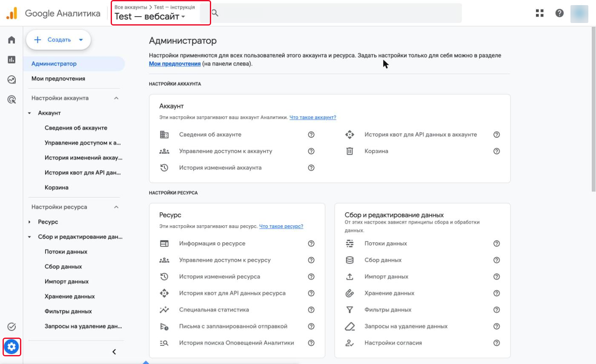This screenshot has width=596, height=364.
Task: Click the Admin gear icon
Action: click(x=11, y=347)
